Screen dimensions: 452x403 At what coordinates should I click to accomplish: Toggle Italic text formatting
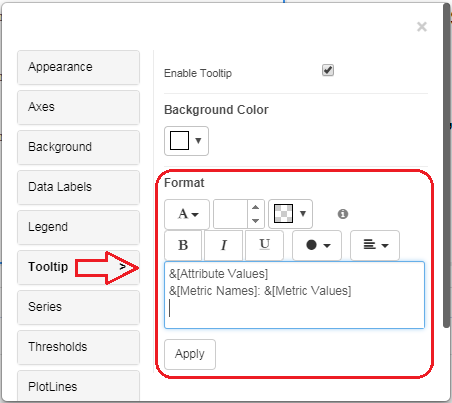point(224,245)
